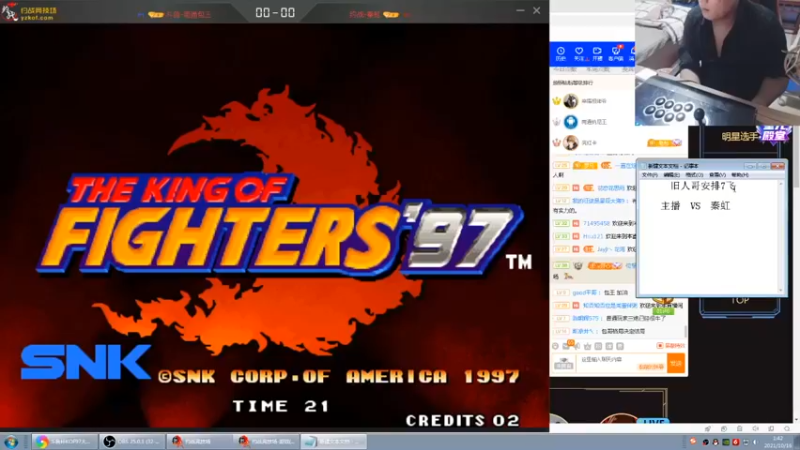Select first-ranked user avatar with gold crown

[570, 101]
